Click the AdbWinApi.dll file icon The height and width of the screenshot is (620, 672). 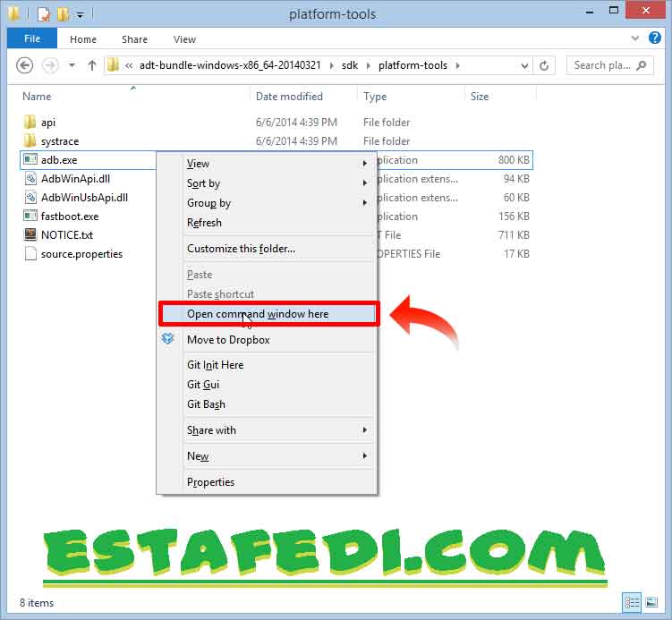30,179
